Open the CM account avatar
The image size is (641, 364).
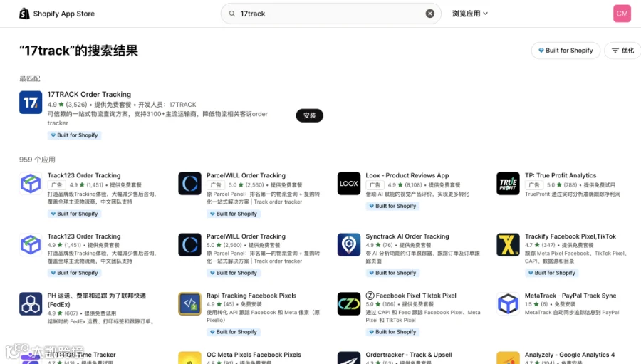(622, 14)
